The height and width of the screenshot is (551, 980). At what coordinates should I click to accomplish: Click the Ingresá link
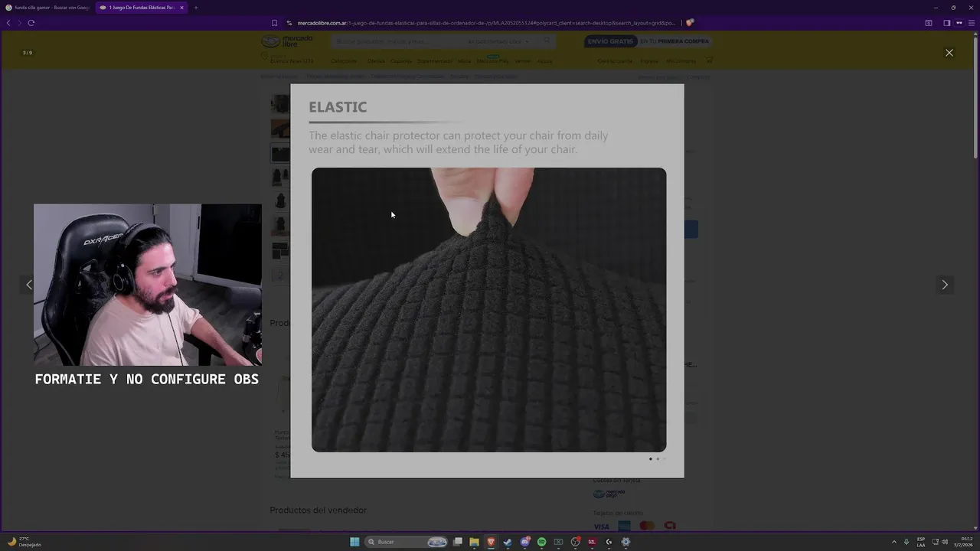649,61
